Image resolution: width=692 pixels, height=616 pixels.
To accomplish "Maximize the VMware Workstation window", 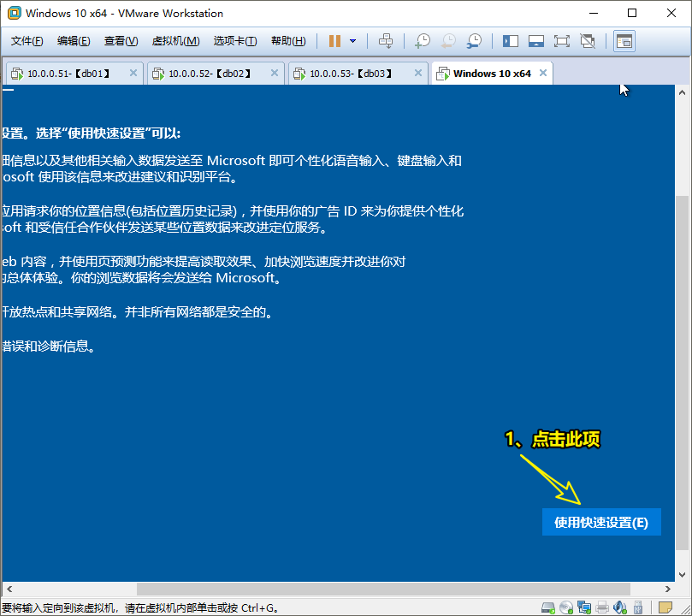I will point(632,13).
